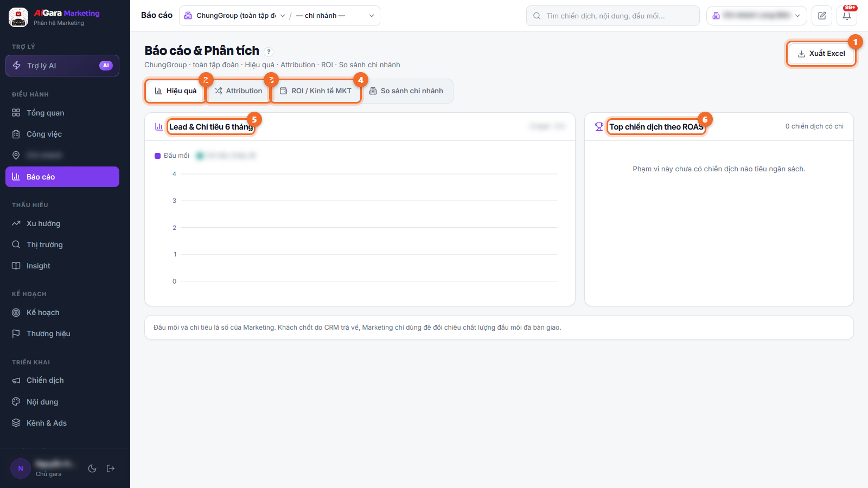Click the Chủ gara user role label

tap(49, 474)
